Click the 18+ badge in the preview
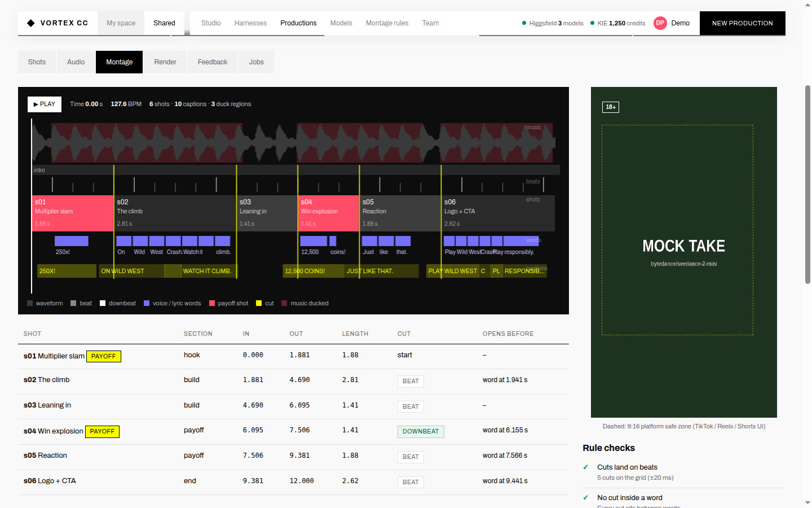The width and height of the screenshot is (812, 508). [x=611, y=107]
